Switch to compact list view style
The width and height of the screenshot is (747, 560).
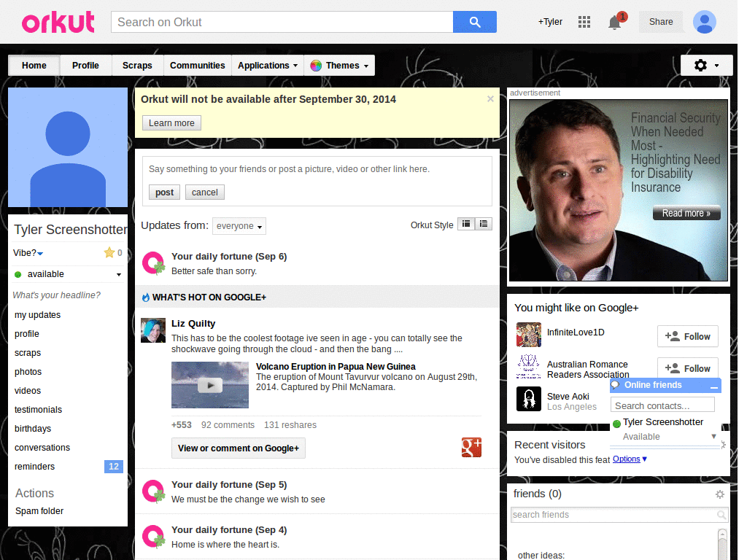click(x=466, y=224)
